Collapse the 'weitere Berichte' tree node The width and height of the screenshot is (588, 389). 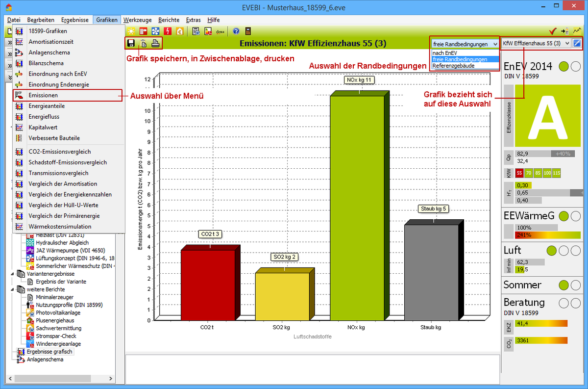click(13, 289)
